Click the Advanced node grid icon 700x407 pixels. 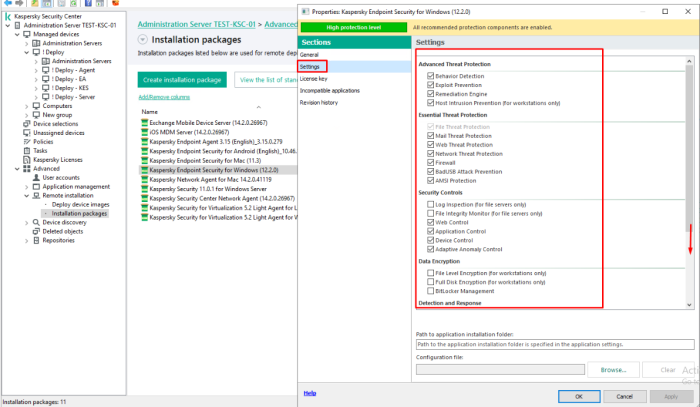[x=27, y=168]
